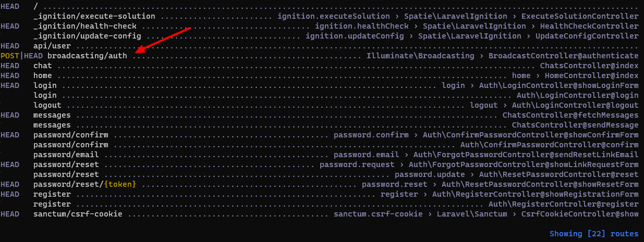This screenshot has height=242, width=644.
Task: Click the _ignition/health-check route path
Action: (x=85, y=26)
